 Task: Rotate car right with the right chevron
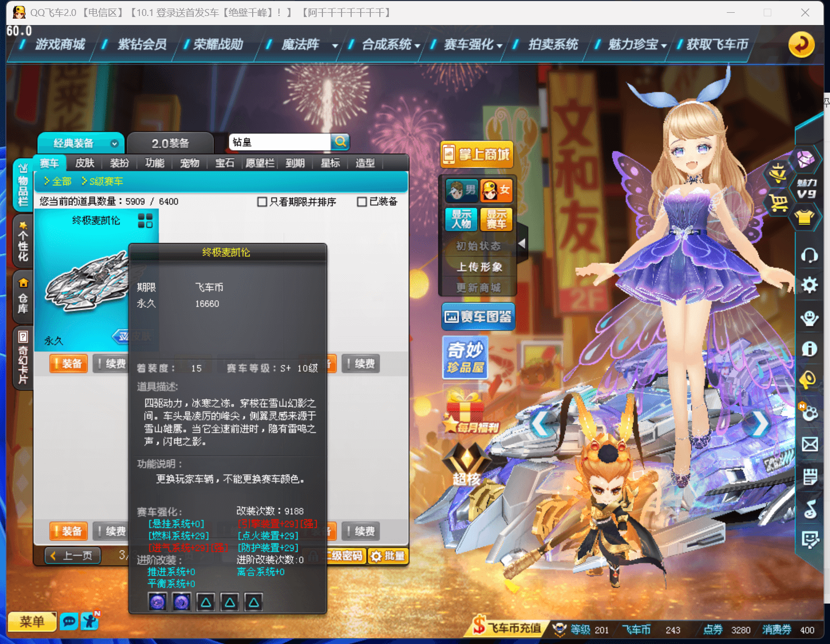[x=760, y=424]
